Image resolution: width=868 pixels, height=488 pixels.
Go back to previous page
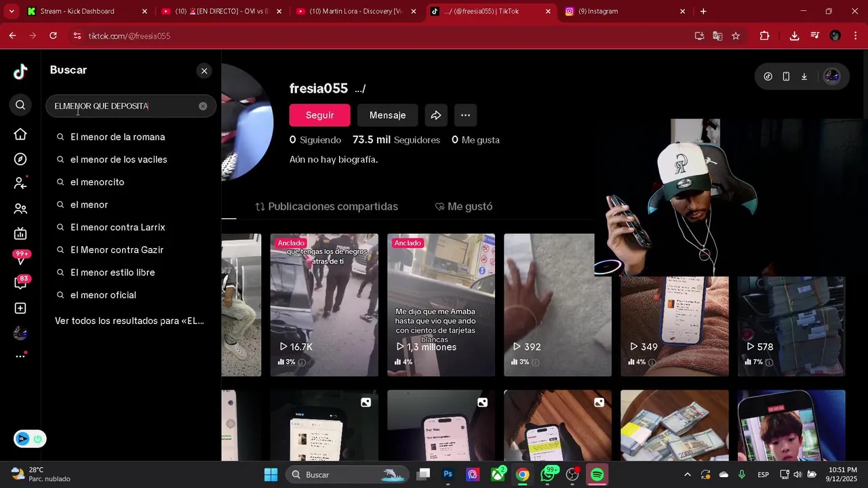pyautogui.click(x=12, y=36)
